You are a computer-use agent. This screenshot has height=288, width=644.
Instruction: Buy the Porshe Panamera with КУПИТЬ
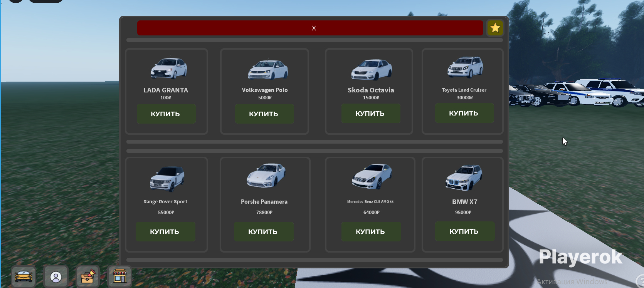[x=264, y=232]
